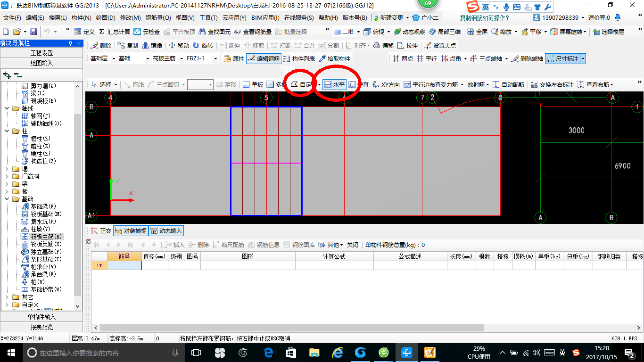Click the 筋号 cell in row 1
644x362 pixels.
[x=124, y=265]
